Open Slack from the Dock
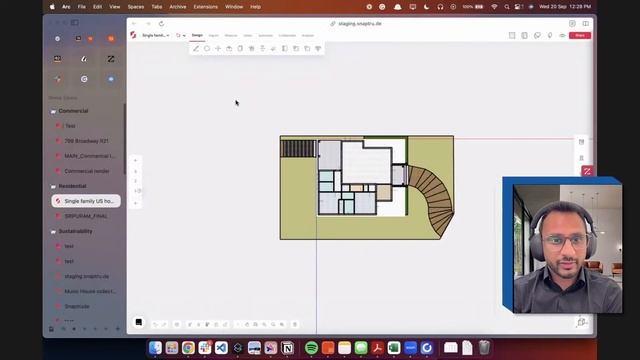This screenshot has width=640, height=360. click(x=205, y=348)
